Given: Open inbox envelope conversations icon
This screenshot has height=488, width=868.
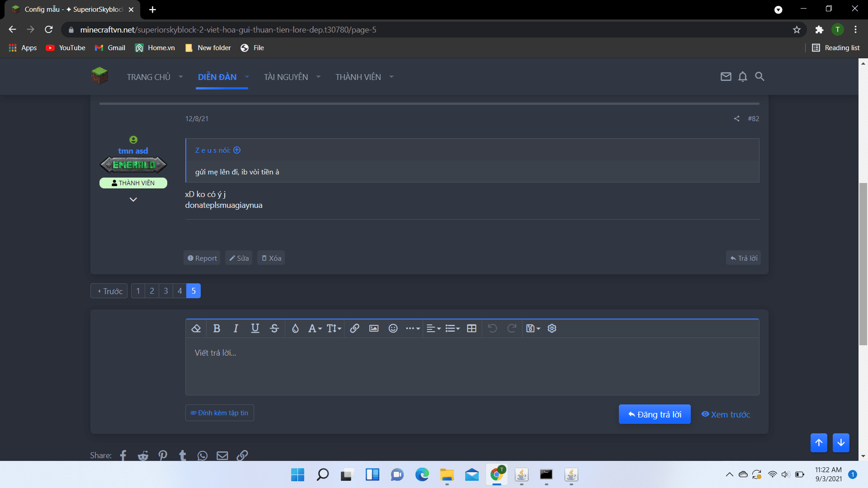Looking at the screenshot, I should (x=726, y=76).
